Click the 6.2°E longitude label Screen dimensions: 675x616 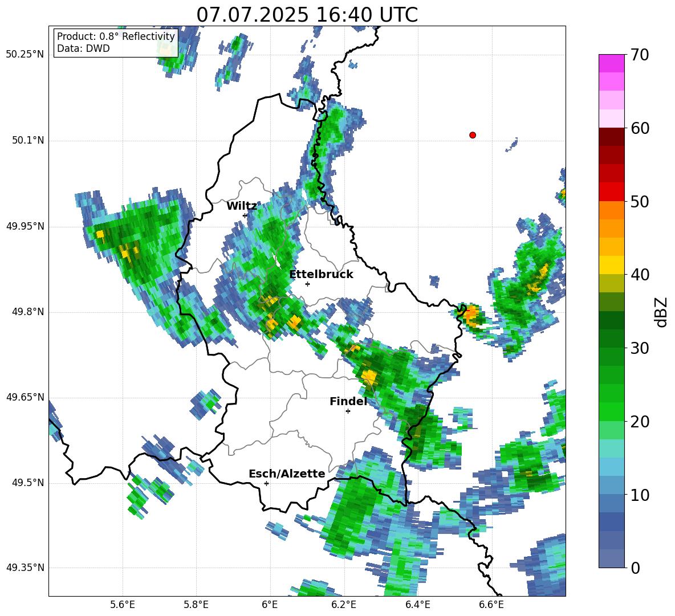pyautogui.click(x=344, y=605)
